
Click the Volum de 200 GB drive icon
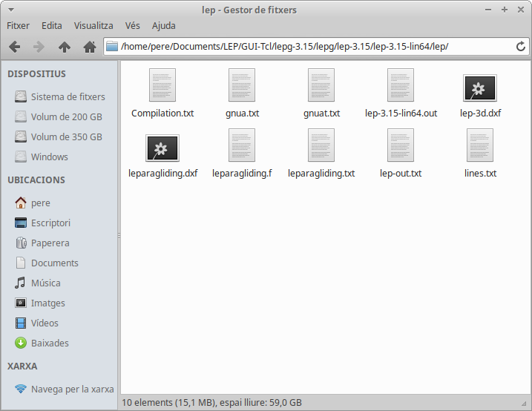(x=21, y=116)
